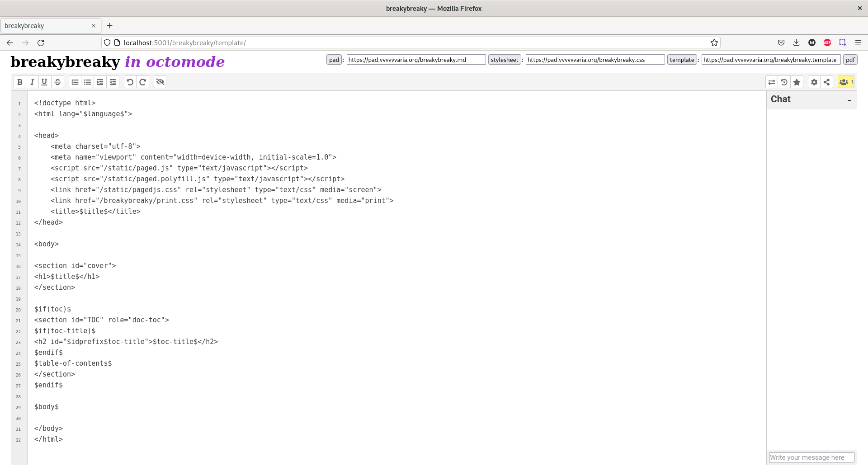The image size is (868, 476).
Task: Save revision with the star icon
Action: tap(797, 82)
